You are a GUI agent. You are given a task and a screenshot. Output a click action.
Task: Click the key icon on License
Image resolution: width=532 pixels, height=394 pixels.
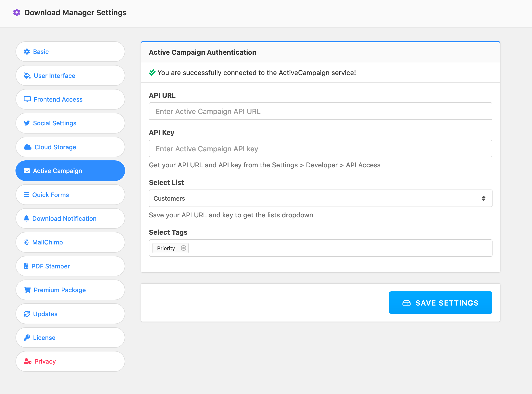click(27, 338)
